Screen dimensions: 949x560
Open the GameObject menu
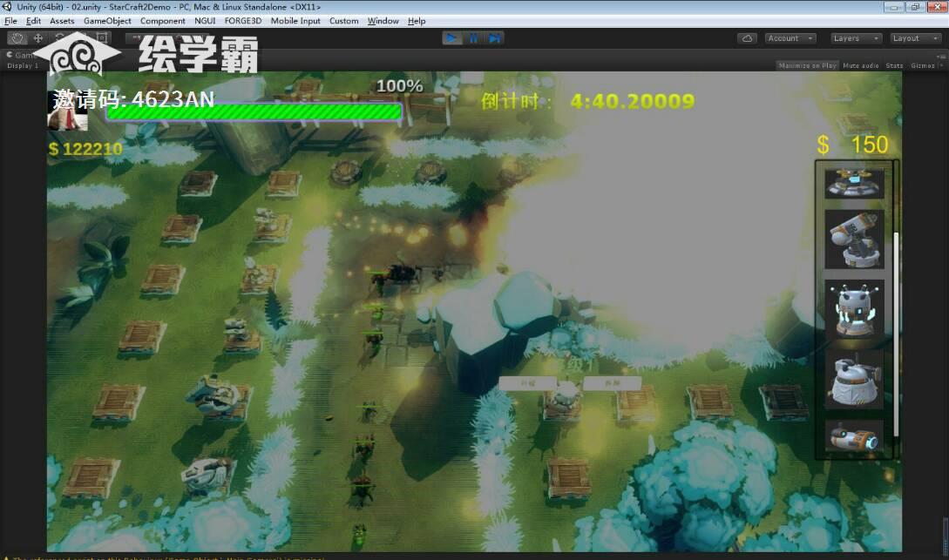pyautogui.click(x=107, y=21)
